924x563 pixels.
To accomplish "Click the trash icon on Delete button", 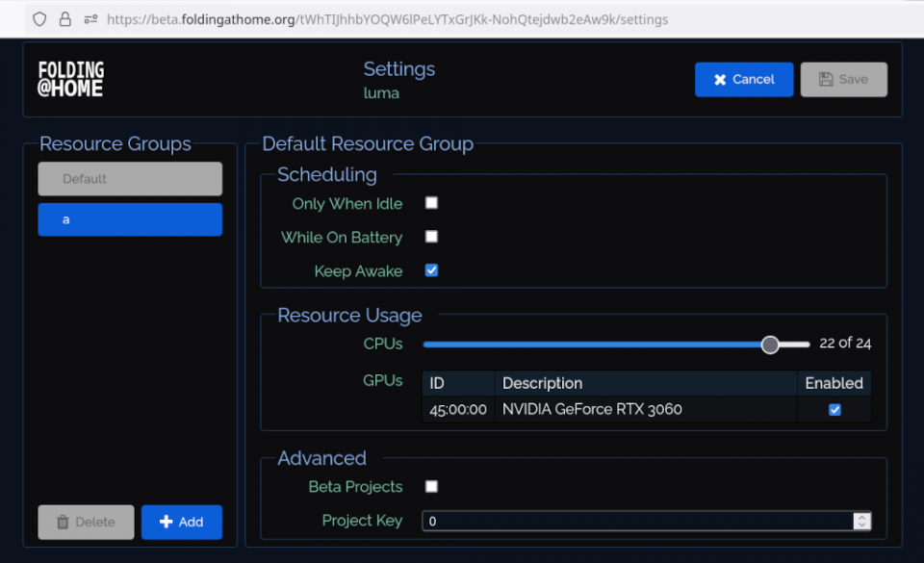I will (64, 522).
